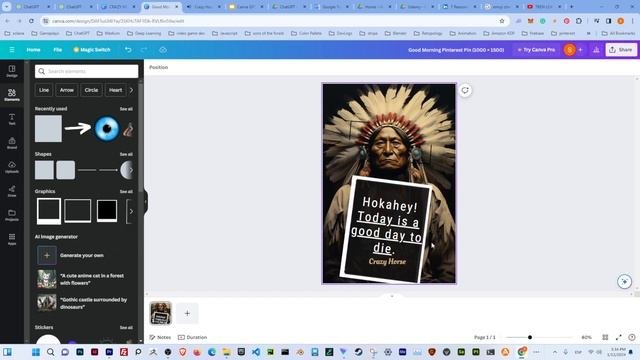Select the Line quick filter chip
Viewport: 640px width, 360px height.
tap(44, 90)
